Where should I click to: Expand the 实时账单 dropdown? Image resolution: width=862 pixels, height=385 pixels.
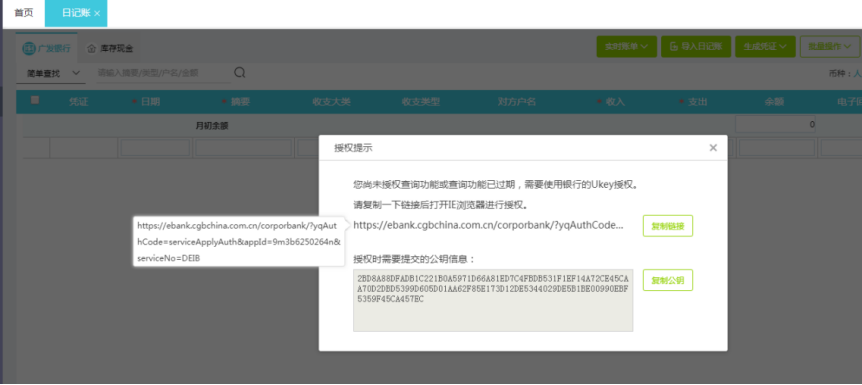[627, 47]
